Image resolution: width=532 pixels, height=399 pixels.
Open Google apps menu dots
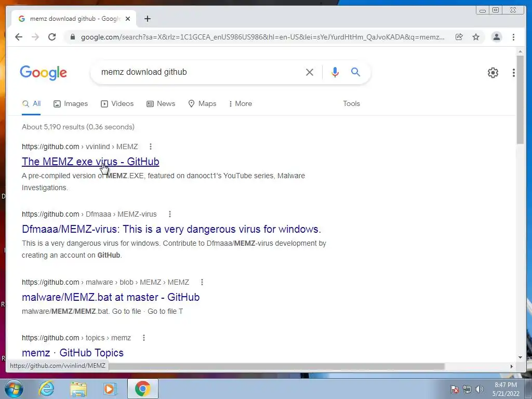point(514,72)
